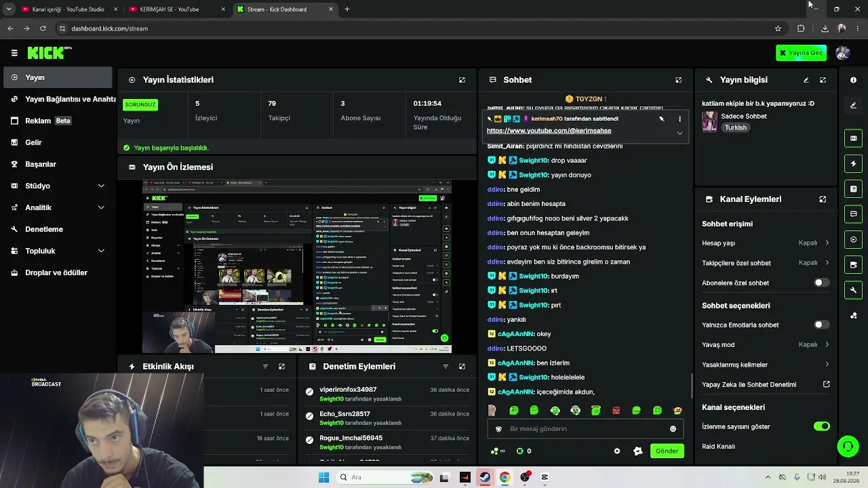Select Yayın in the sidebar
The image size is (868, 488).
58,77
